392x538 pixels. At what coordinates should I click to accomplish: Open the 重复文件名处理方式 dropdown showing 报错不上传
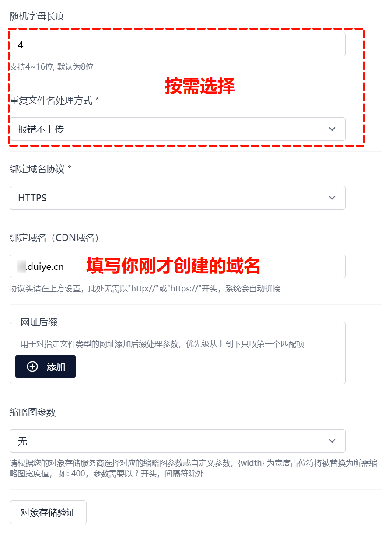[x=177, y=129]
